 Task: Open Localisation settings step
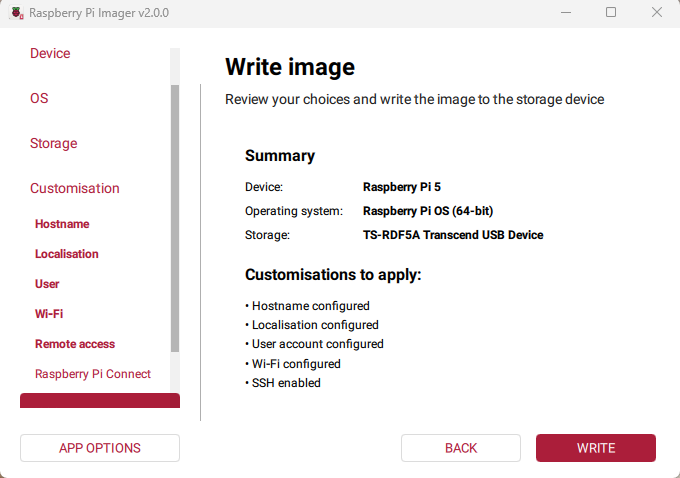click(x=67, y=254)
